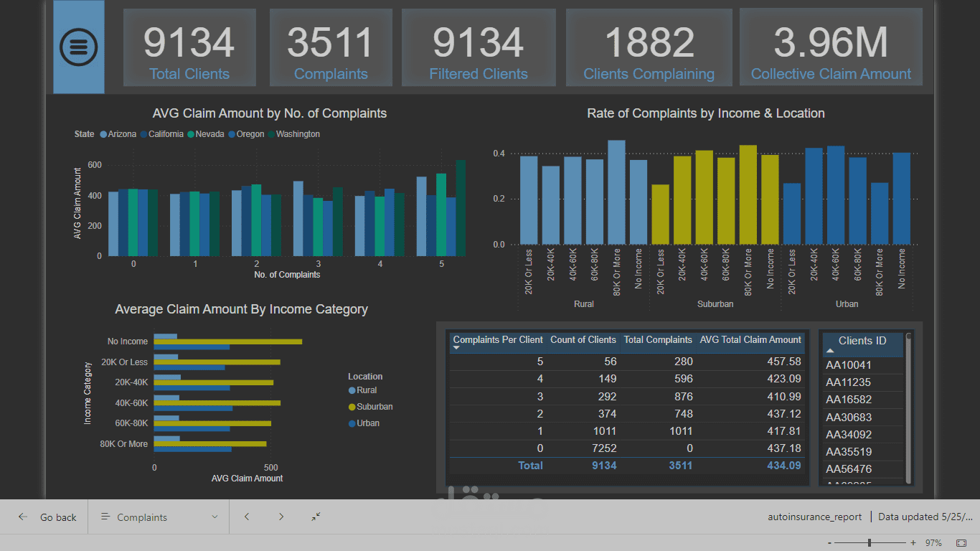Image resolution: width=980 pixels, height=551 pixels.
Task: Click the Urban bar for 80K Or More category
Action: pos(193,449)
